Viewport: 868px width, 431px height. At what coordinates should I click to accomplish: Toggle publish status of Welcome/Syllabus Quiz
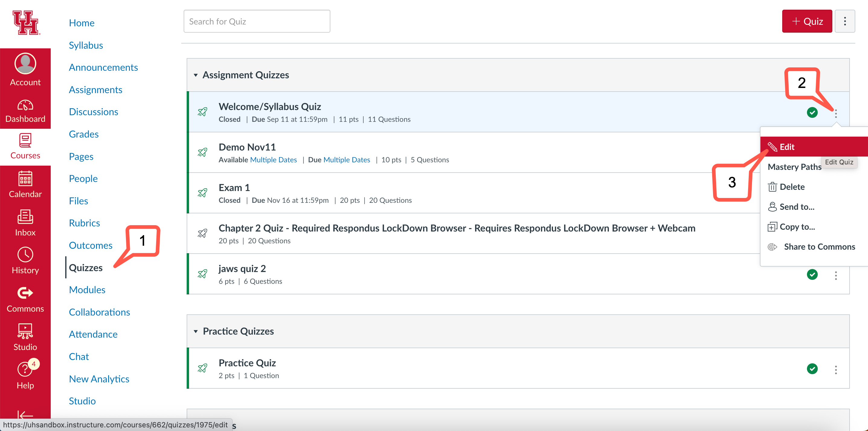[x=812, y=112]
